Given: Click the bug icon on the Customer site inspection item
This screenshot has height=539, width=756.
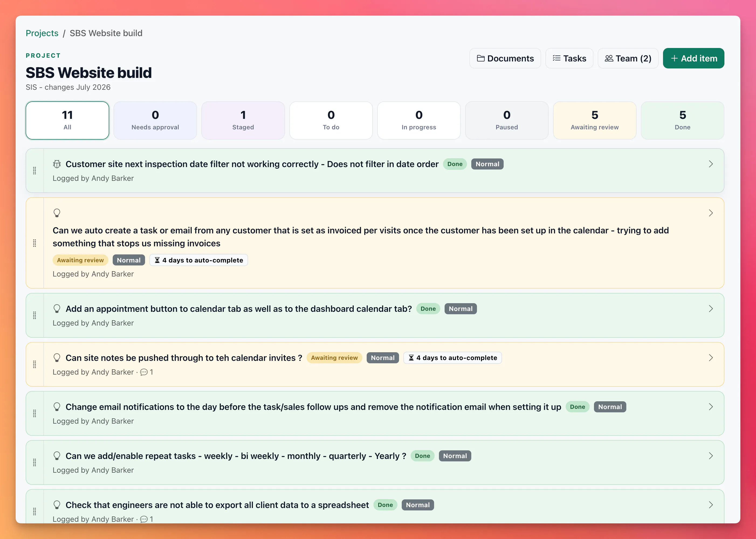Looking at the screenshot, I should click(57, 164).
